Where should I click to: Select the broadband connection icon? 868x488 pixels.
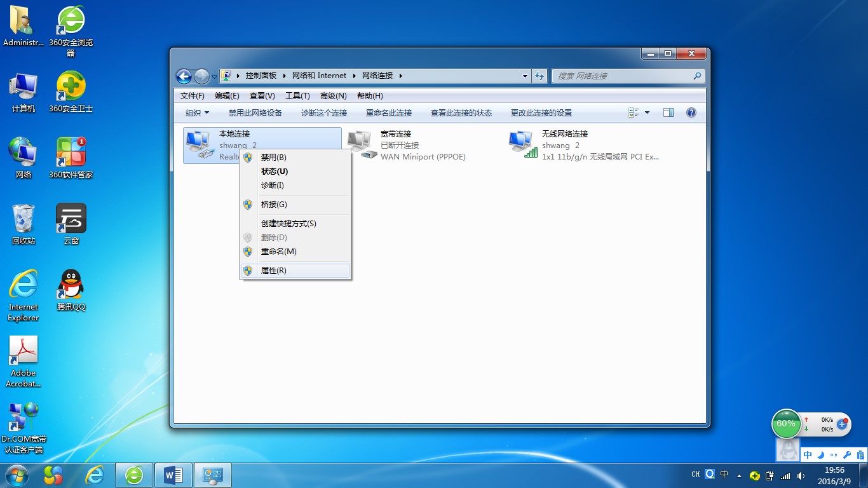pos(362,145)
